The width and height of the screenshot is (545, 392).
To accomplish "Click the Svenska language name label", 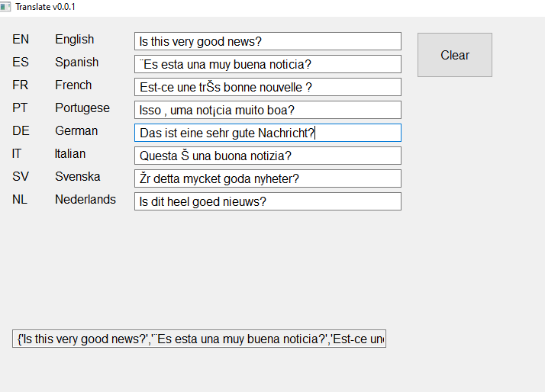I will [77, 177].
